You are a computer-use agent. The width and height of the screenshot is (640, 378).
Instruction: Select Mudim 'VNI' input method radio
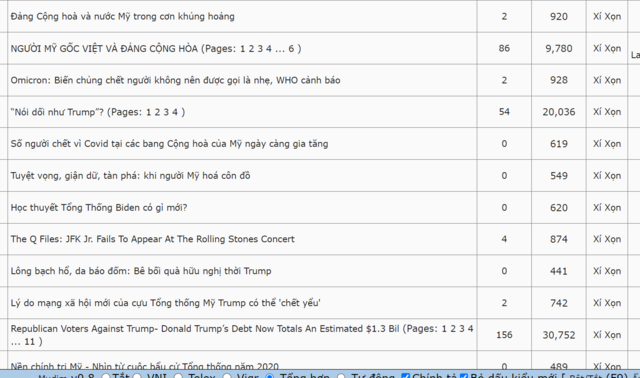(138, 376)
